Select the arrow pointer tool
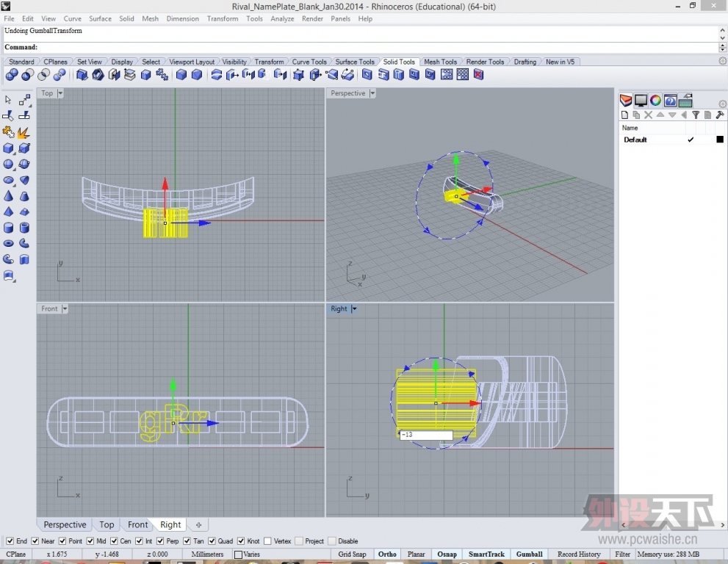 [8, 100]
